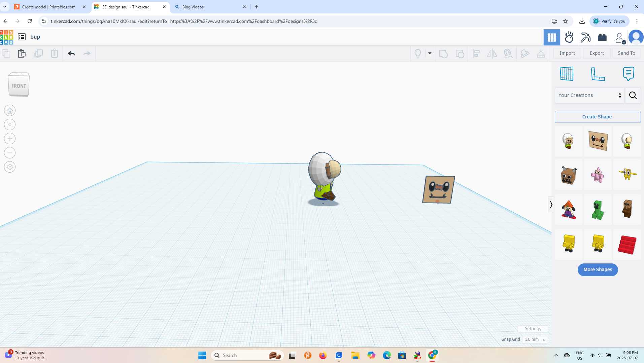Click the Fit all in view icon
The width and height of the screenshot is (644, 363).
coord(10,124)
